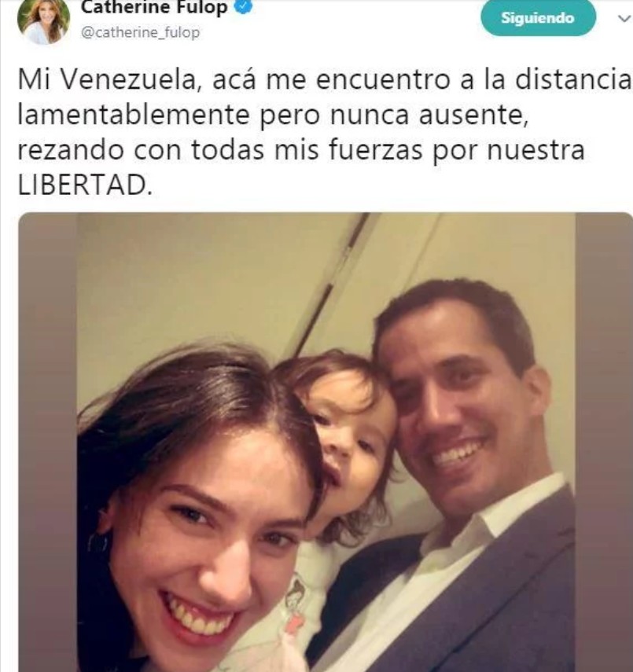The image size is (633, 672).
Task: Expand the tweet options chevron
Action: [624, 18]
